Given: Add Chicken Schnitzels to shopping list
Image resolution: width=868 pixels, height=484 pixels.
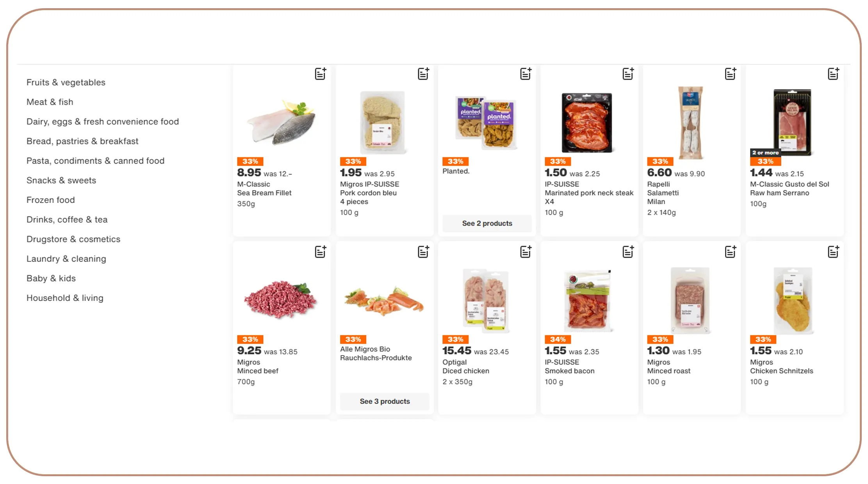Looking at the screenshot, I should click(x=834, y=252).
